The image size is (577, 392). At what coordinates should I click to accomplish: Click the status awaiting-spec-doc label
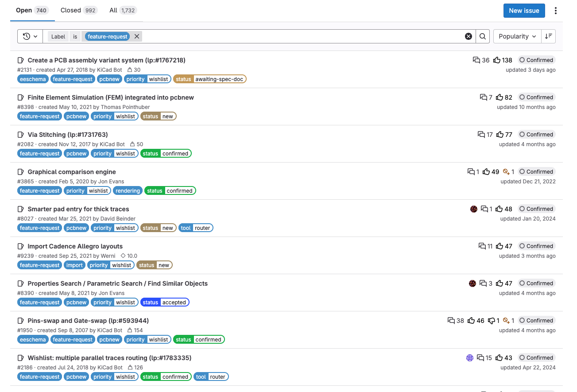pos(210,79)
